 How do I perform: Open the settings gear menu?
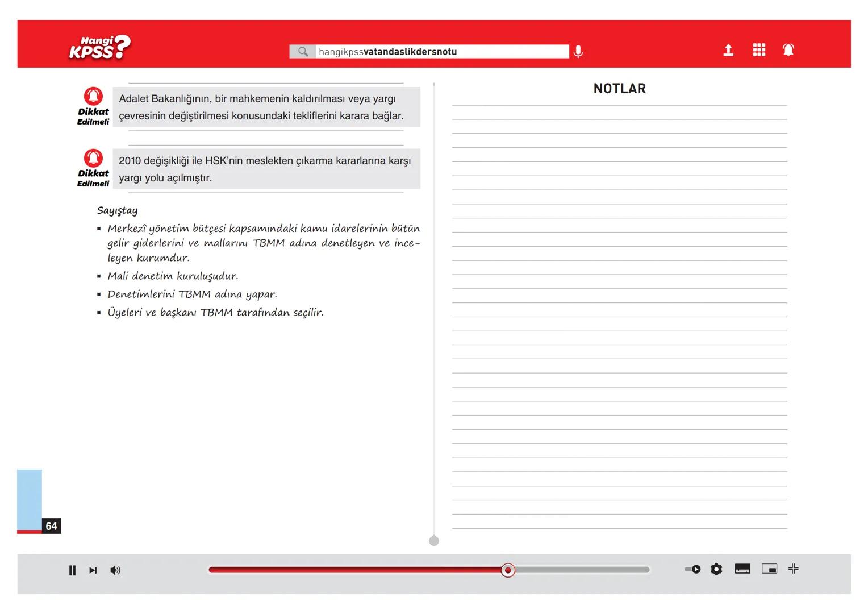coord(716,569)
